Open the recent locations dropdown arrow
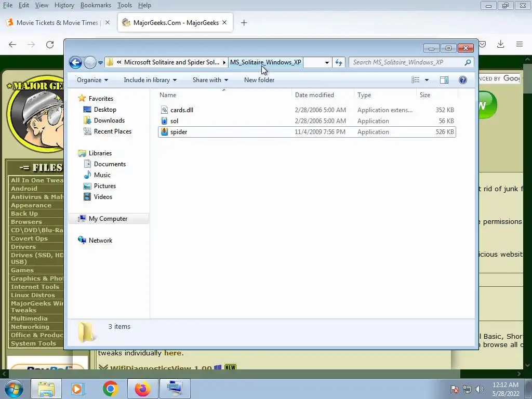This screenshot has height=399, width=532. tap(100, 63)
